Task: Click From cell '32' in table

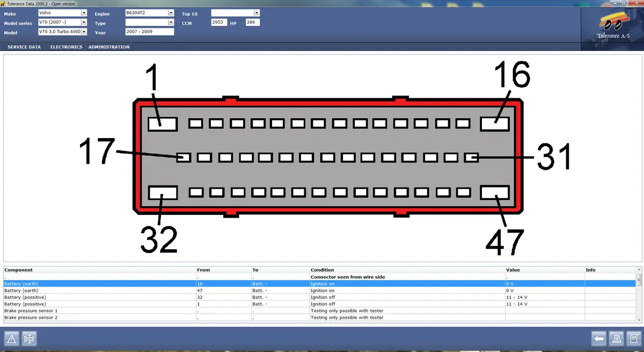Action: coord(224,297)
